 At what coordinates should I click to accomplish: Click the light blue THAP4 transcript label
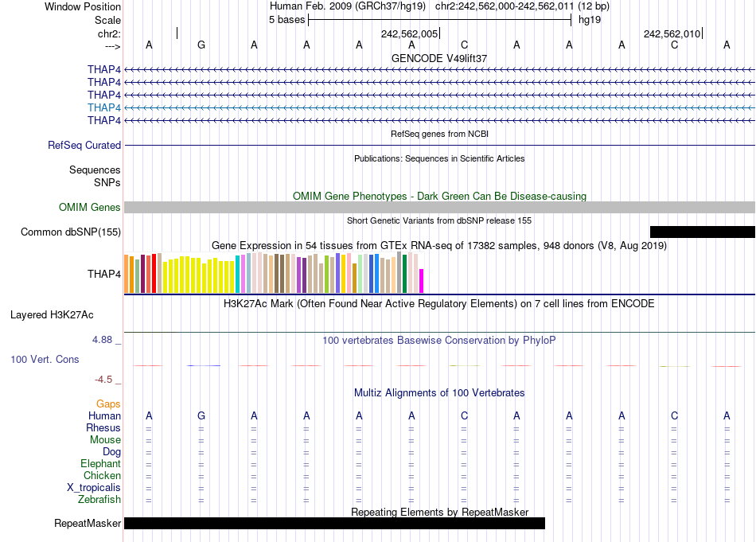[104, 107]
